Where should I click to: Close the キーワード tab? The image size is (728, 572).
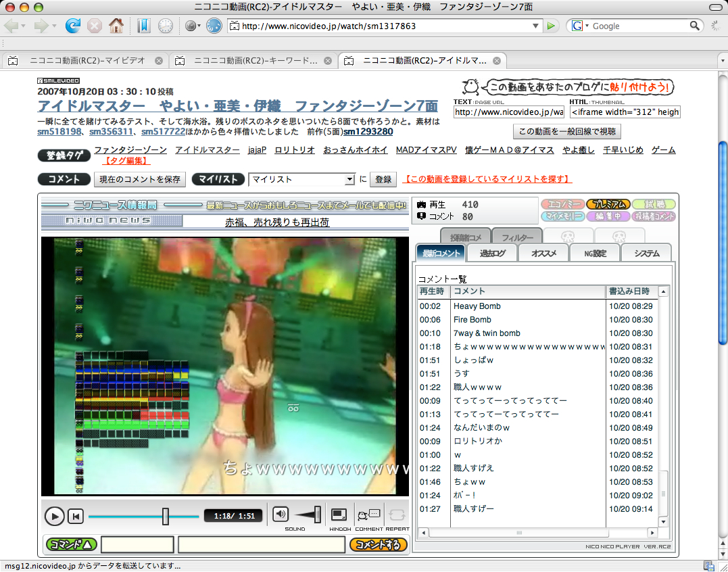coord(328,61)
